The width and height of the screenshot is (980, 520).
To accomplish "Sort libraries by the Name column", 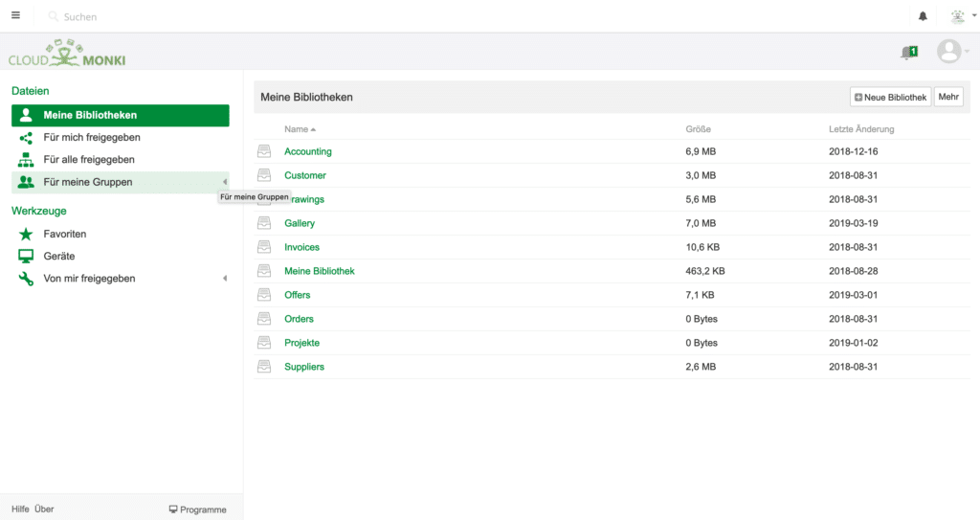I will (297, 129).
